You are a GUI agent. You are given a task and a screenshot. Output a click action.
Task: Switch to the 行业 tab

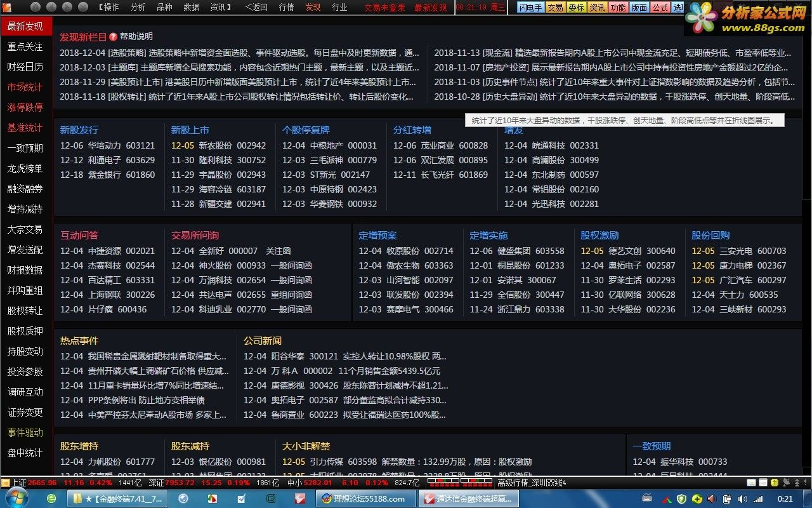pos(339,7)
